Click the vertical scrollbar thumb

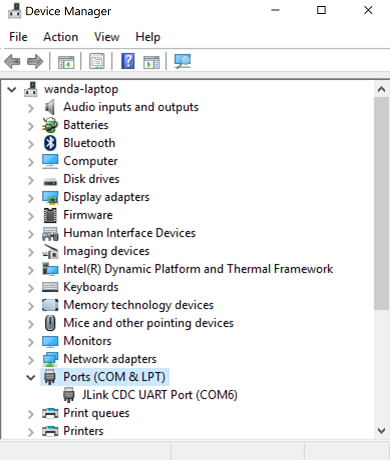click(x=381, y=204)
